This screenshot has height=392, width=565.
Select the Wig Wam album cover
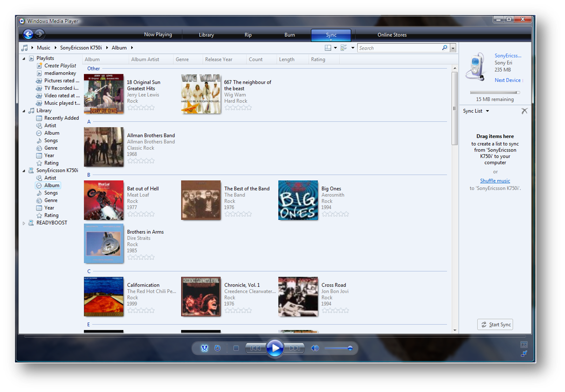coord(201,94)
